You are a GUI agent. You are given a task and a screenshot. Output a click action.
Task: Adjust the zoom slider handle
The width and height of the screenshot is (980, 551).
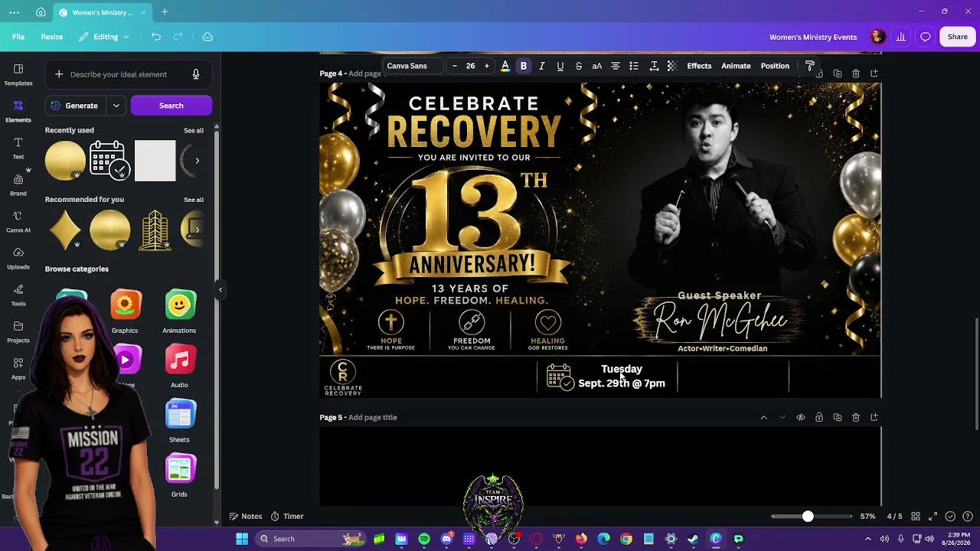pos(808,517)
